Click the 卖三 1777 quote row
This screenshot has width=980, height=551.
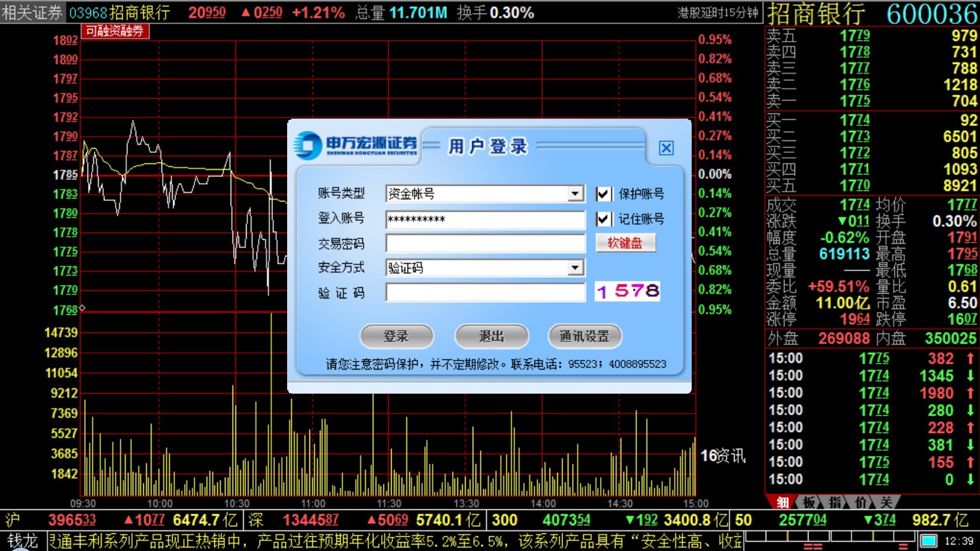coord(872,68)
